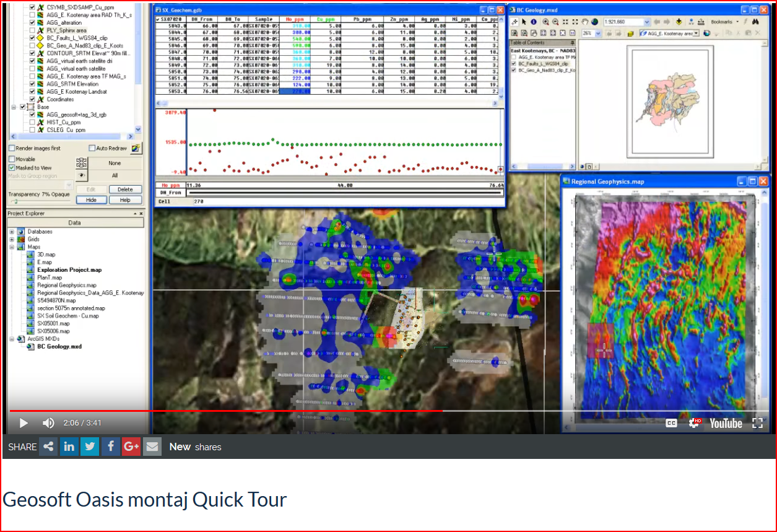Open SX Soil Geochem - Cu.map
The height and width of the screenshot is (532, 777).
coord(67,316)
